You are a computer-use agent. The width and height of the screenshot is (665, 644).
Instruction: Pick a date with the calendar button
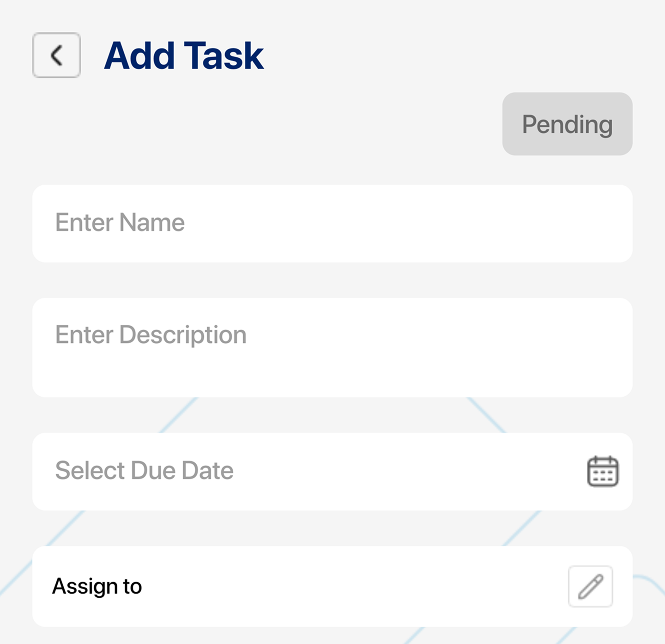point(603,471)
